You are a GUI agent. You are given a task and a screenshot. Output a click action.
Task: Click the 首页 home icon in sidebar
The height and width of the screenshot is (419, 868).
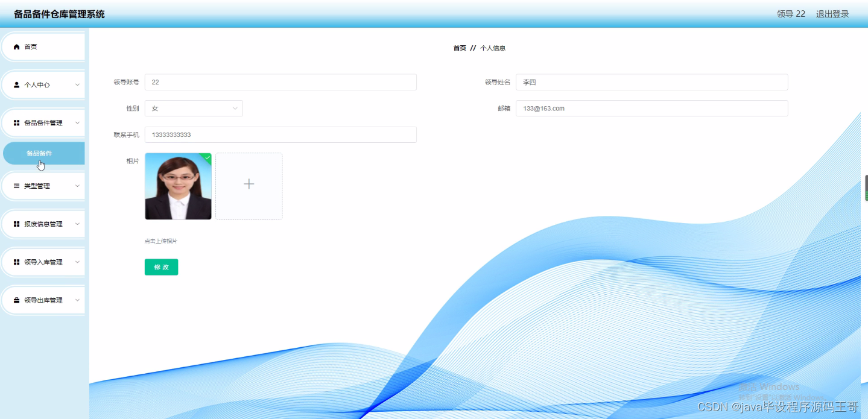point(16,46)
